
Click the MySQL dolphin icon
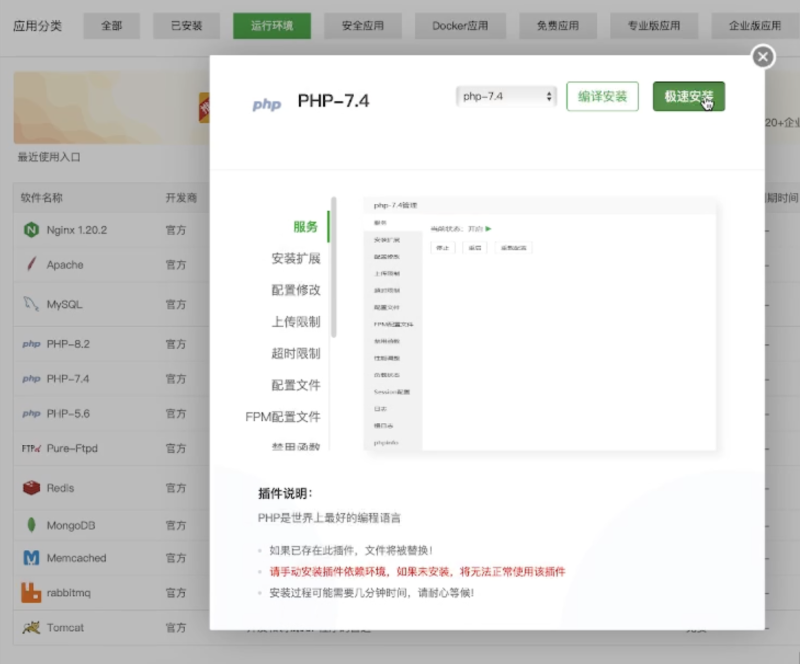coord(31,304)
